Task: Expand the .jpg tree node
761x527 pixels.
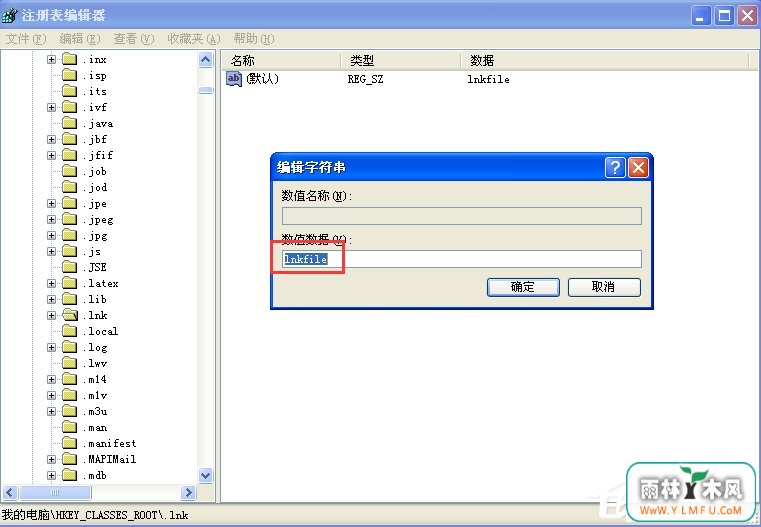Action: (51, 235)
